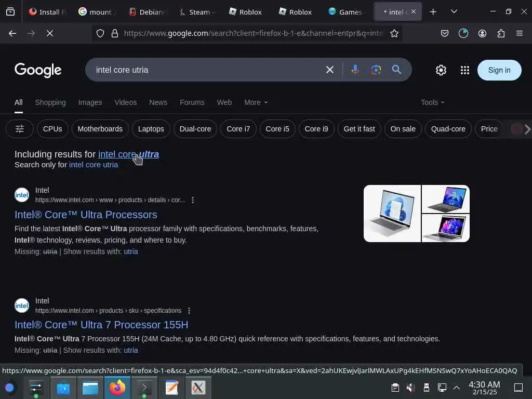Filter results by Laptops chip
The height and width of the screenshot is (399, 532).
pos(151,129)
